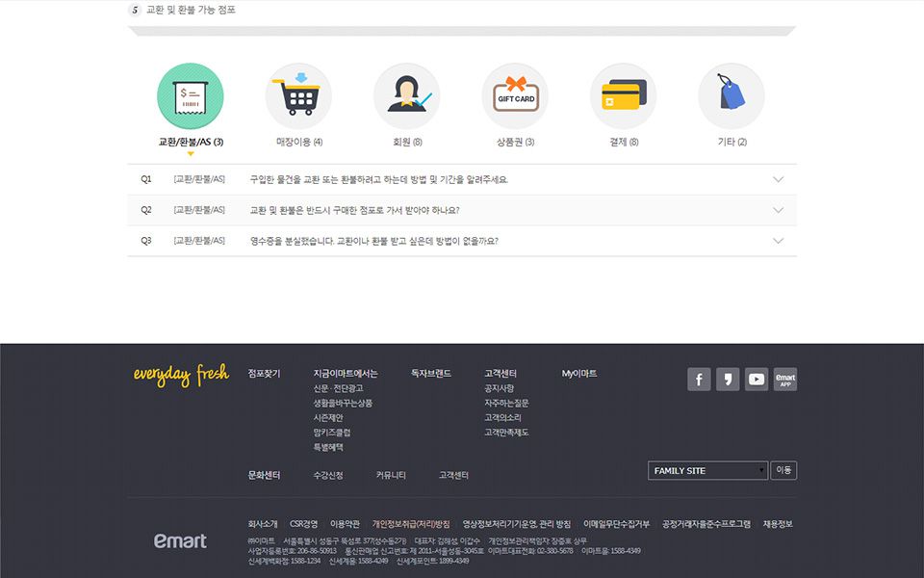The width and height of the screenshot is (924, 578).
Task: Open the KakaoStory quote-mark icon
Action: [728, 380]
